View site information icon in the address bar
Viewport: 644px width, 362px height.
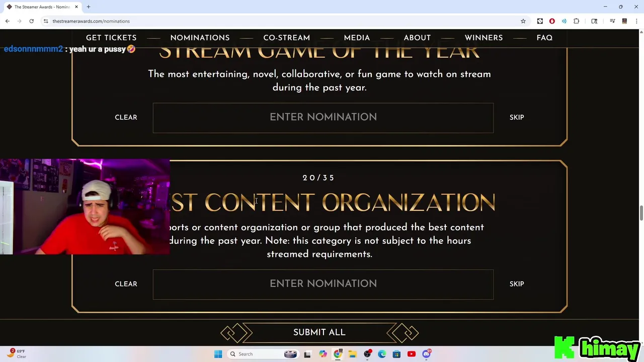(46, 21)
